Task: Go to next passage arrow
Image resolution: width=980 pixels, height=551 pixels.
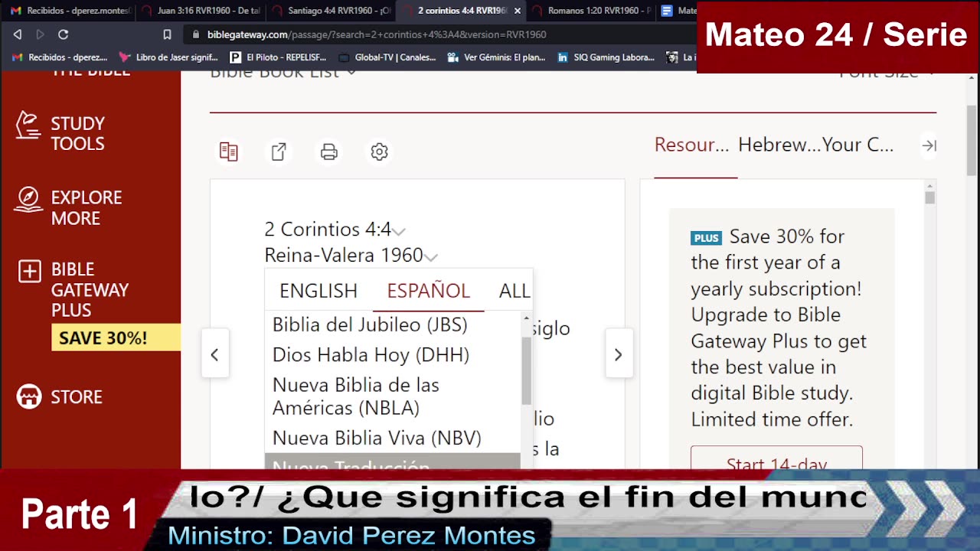Action: [618, 354]
